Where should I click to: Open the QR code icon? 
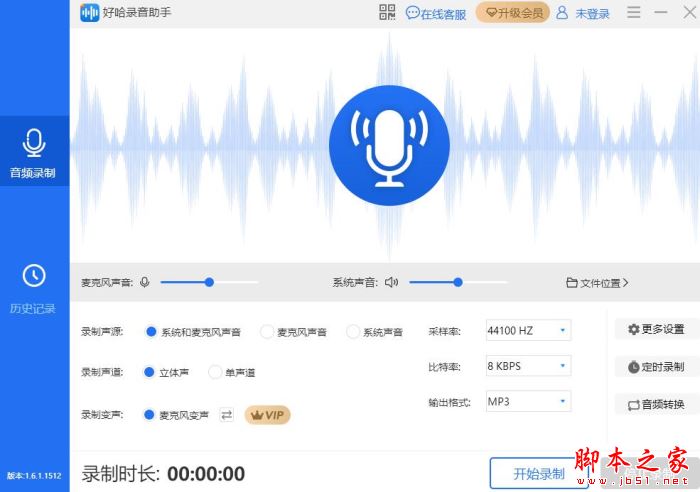(387, 13)
